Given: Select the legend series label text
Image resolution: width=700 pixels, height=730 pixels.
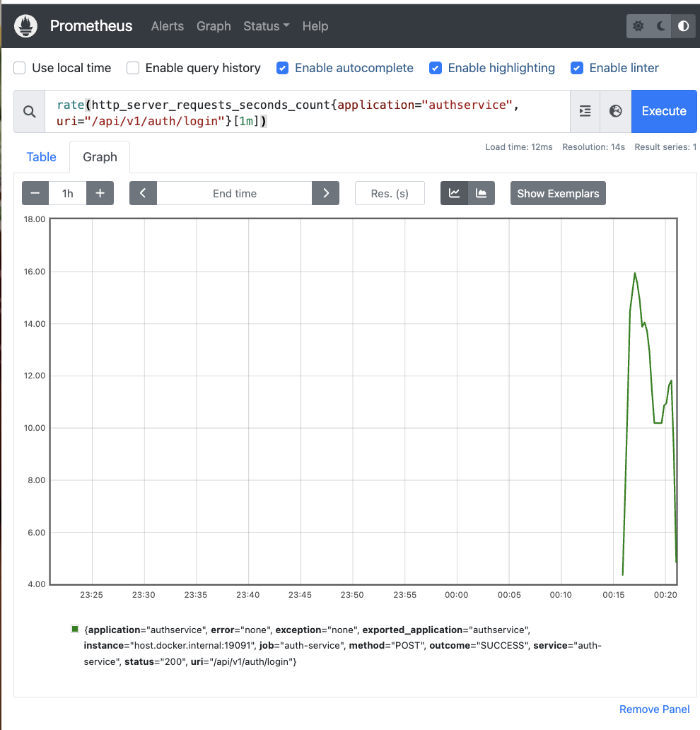Looking at the screenshot, I should pyautogui.click(x=342, y=646).
